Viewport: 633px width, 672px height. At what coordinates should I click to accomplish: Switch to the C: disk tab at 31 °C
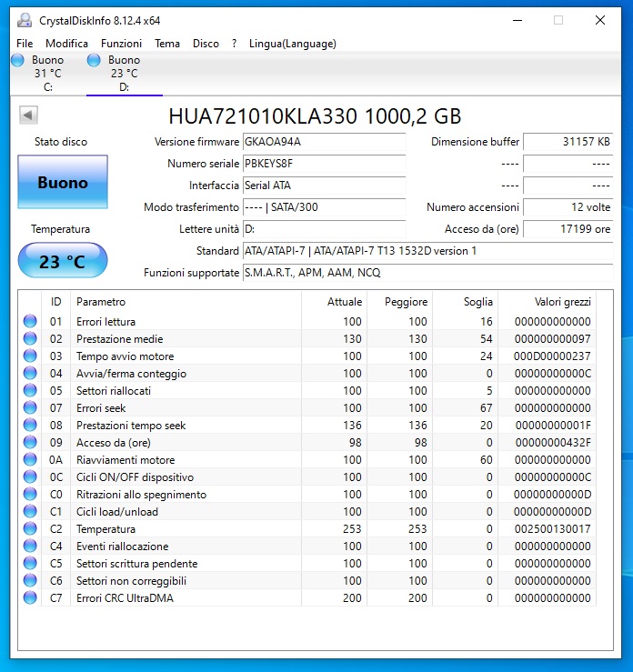[x=48, y=74]
